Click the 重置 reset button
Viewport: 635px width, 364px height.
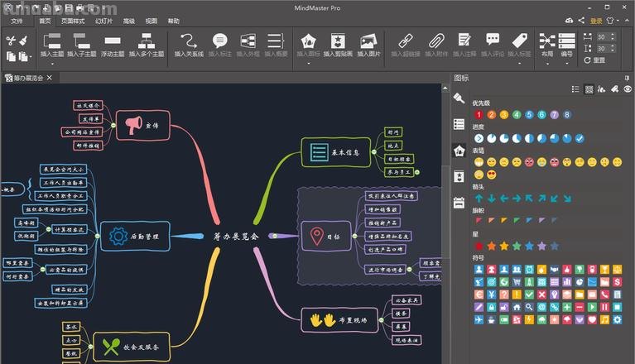[x=595, y=60]
